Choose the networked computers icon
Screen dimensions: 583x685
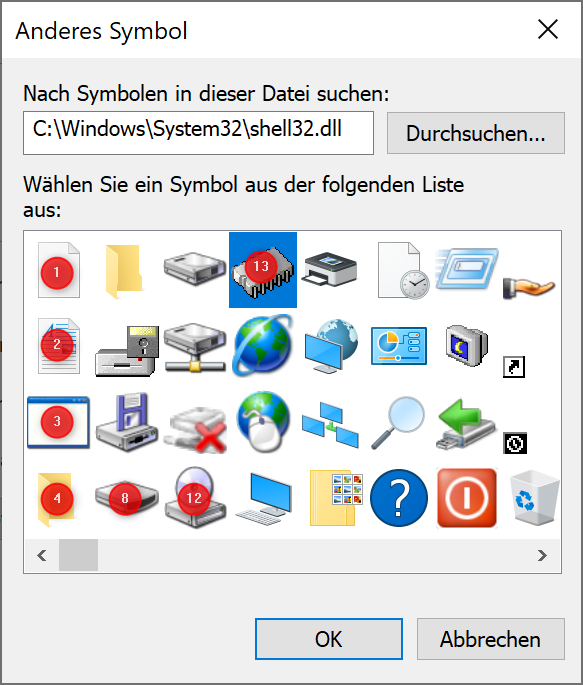click(330, 426)
